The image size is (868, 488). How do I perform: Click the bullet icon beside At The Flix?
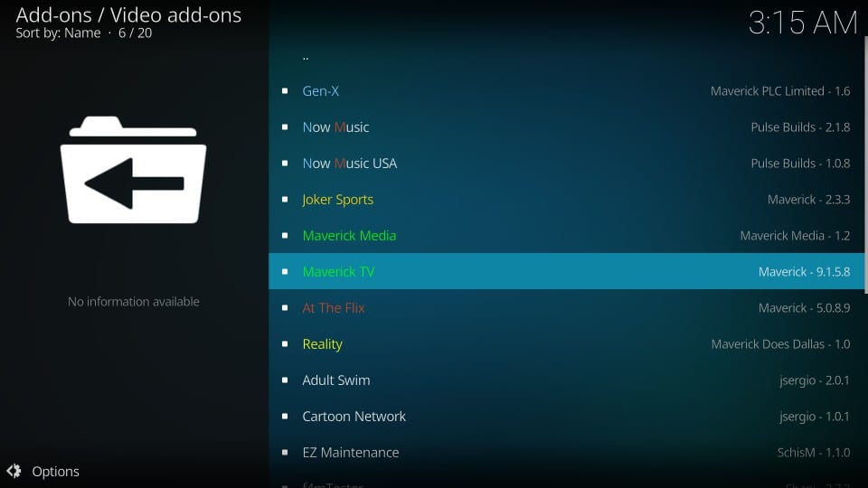[x=285, y=307]
